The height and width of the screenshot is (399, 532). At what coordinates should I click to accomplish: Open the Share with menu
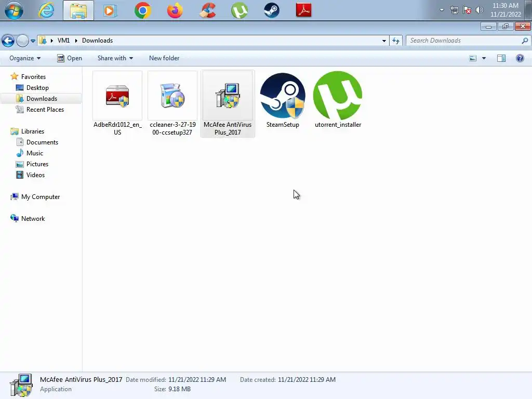115,58
